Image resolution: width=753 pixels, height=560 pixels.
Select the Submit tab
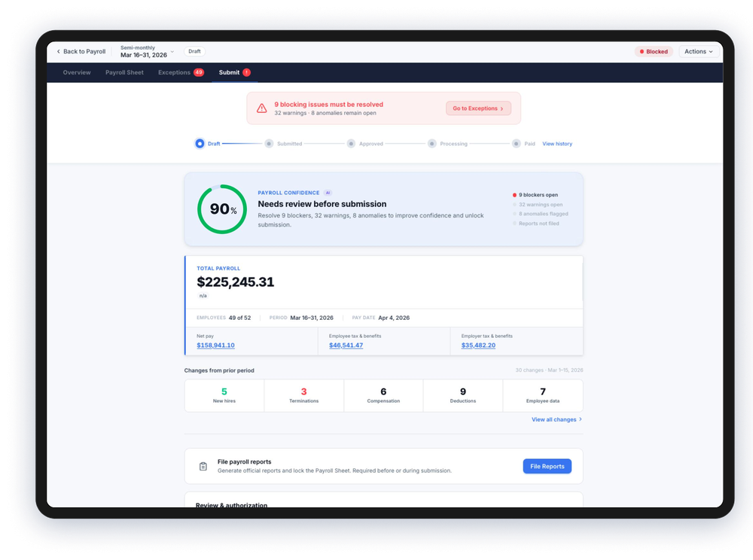[x=235, y=72]
